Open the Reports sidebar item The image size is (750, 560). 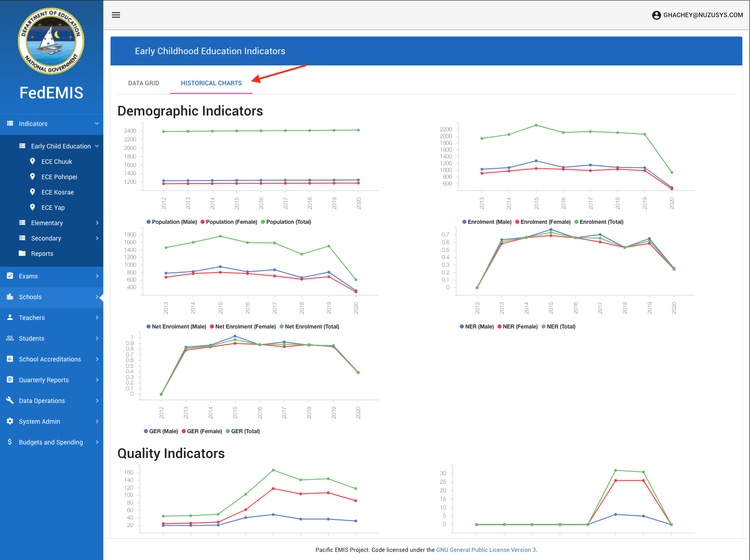[x=42, y=254]
